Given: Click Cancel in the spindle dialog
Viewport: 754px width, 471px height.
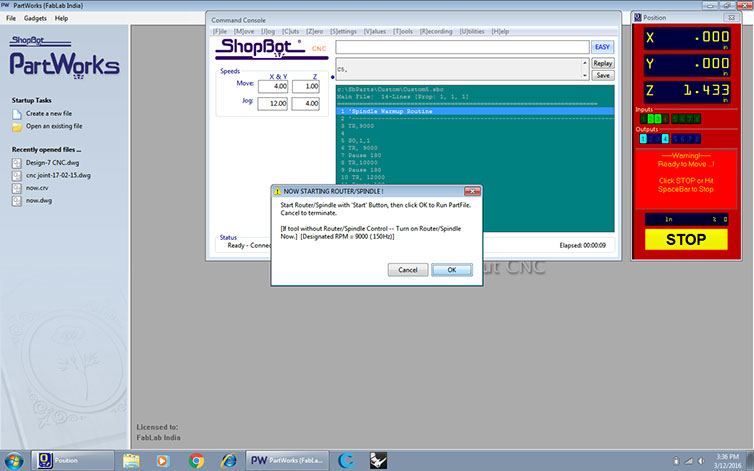Looking at the screenshot, I should [408, 270].
